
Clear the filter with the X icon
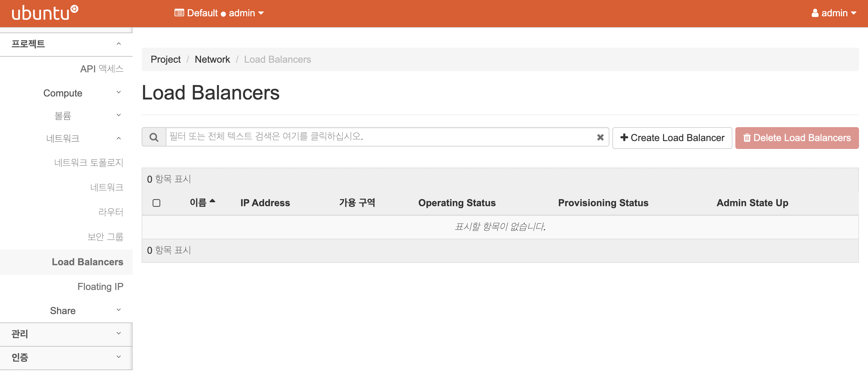pos(600,137)
